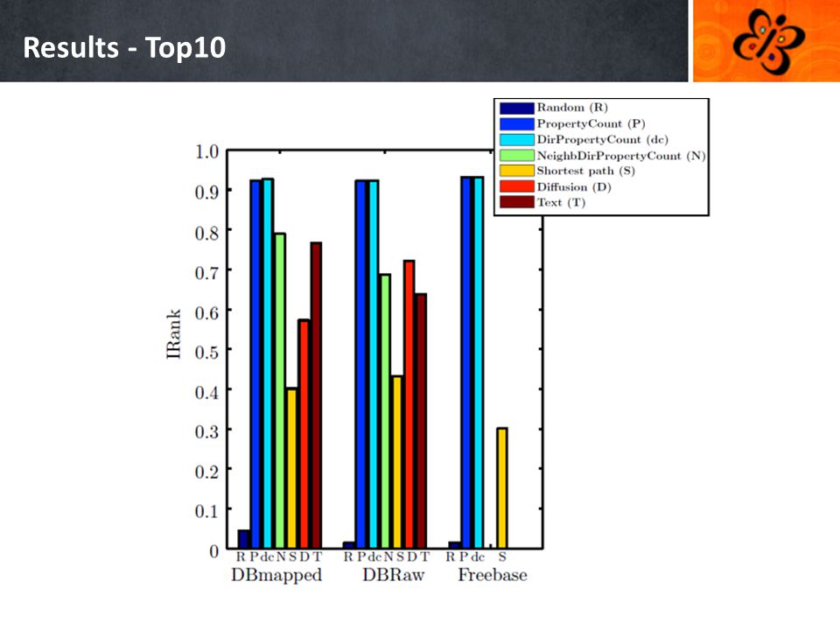Click the PropertyCount (P) legend swatch
Image resolution: width=840 pixels, height=630 pixels.
(x=517, y=123)
